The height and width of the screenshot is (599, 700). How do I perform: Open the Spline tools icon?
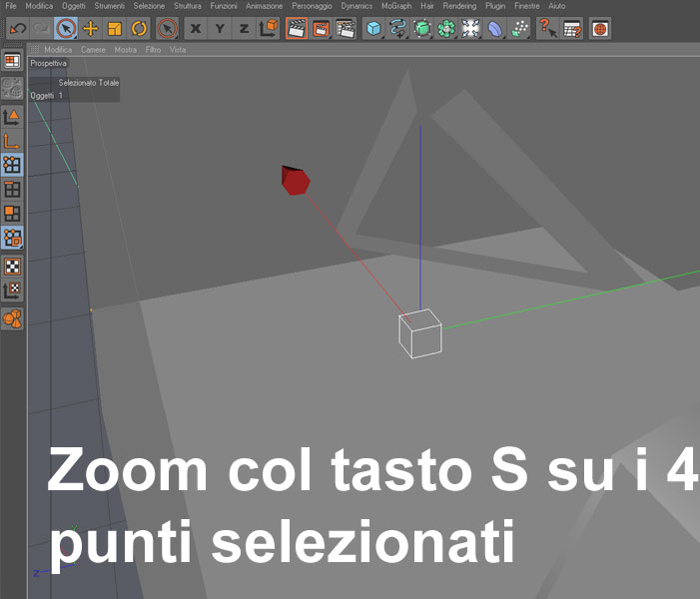click(397, 29)
